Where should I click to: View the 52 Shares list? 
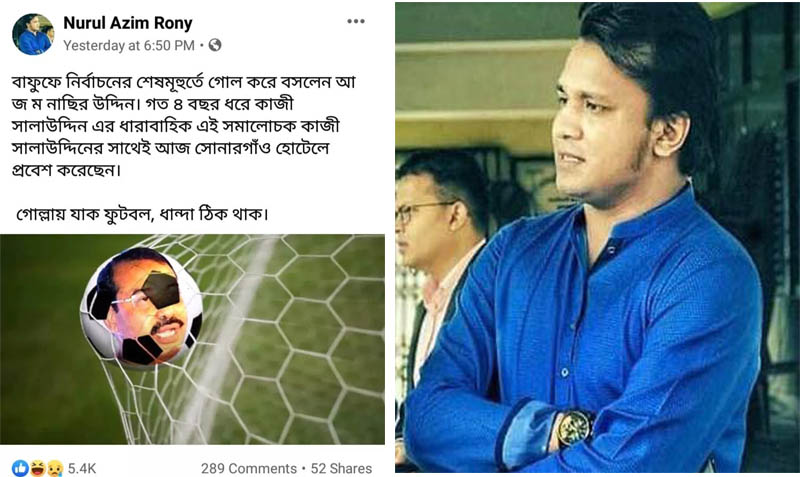341,468
